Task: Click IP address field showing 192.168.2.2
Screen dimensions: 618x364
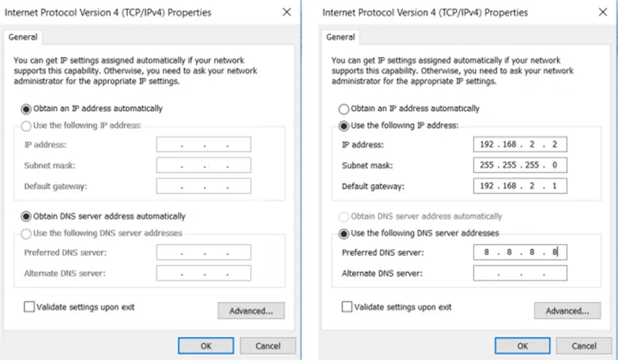Action: pos(521,144)
